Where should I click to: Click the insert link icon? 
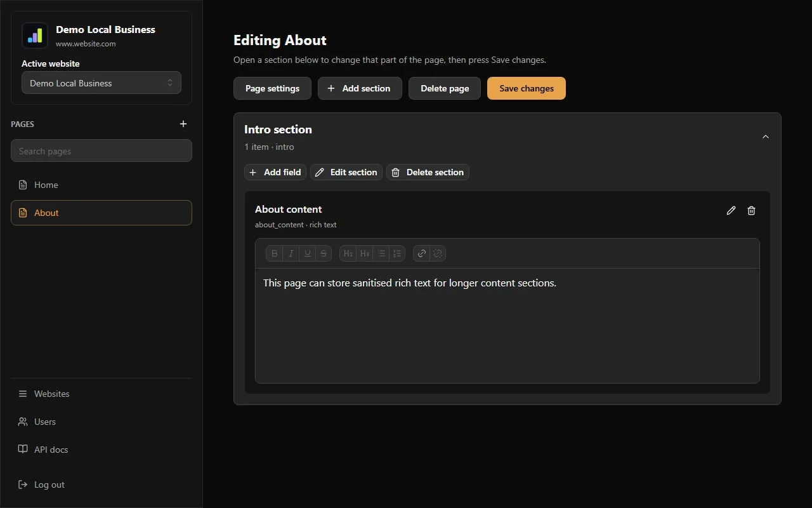(x=422, y=253)
